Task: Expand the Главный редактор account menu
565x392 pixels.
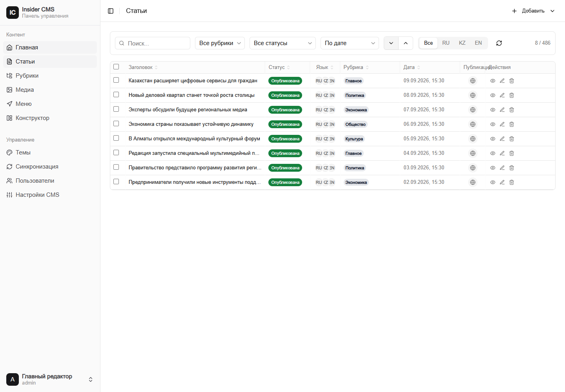Action: [50, 379]
